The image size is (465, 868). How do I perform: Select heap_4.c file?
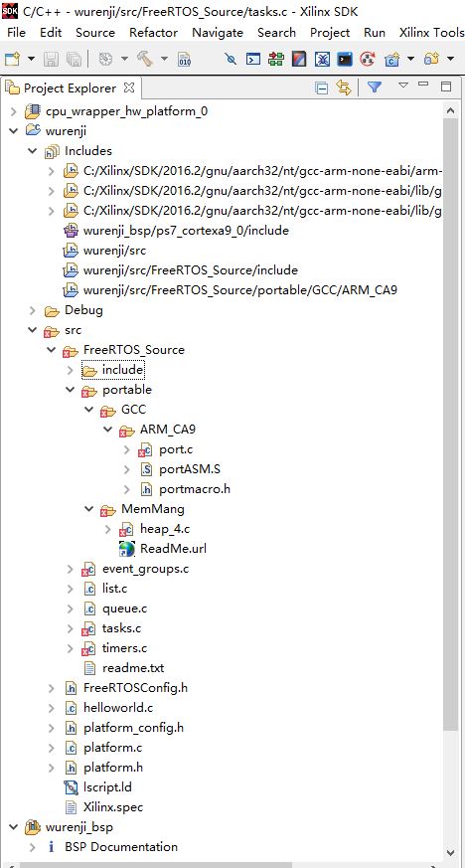tap(165, 529)
